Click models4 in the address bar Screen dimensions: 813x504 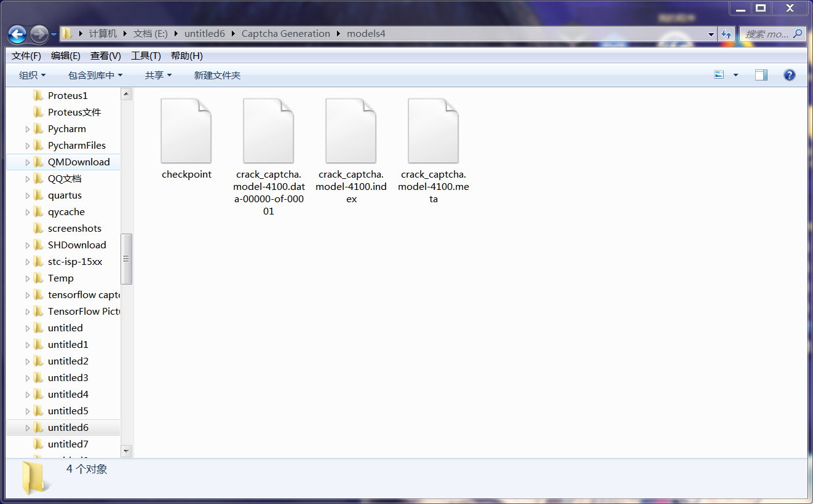coord(366,34)
